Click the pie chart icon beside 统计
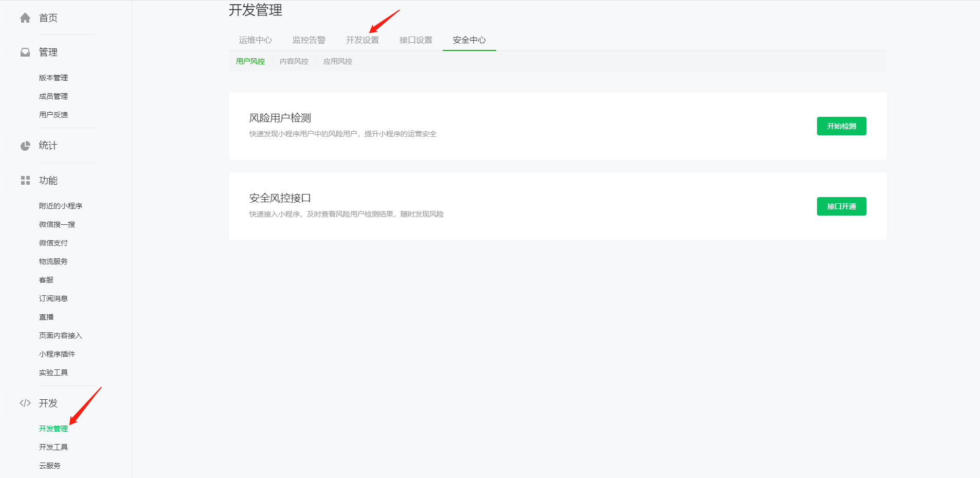The width and height of the screenshot is (980, 478). (x=25, y=146)
